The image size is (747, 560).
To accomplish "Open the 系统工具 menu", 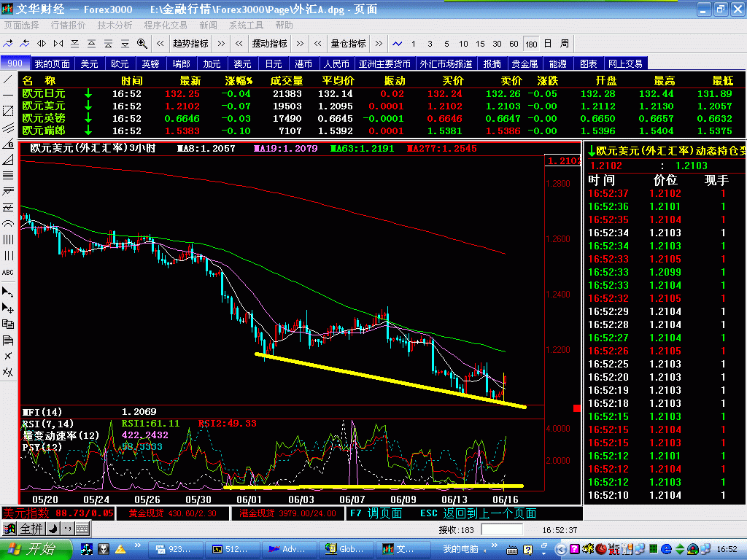I will click(x=247, y=26).
